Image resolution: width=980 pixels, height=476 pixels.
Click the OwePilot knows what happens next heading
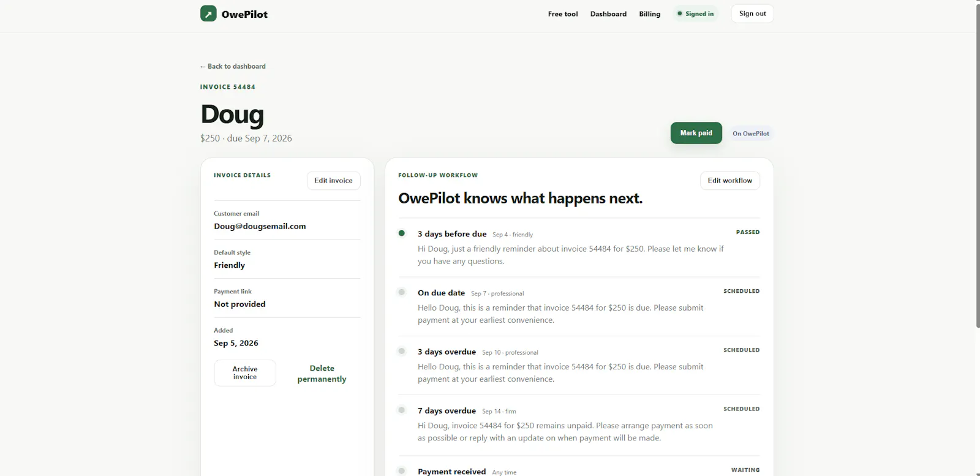pos(520,198)
